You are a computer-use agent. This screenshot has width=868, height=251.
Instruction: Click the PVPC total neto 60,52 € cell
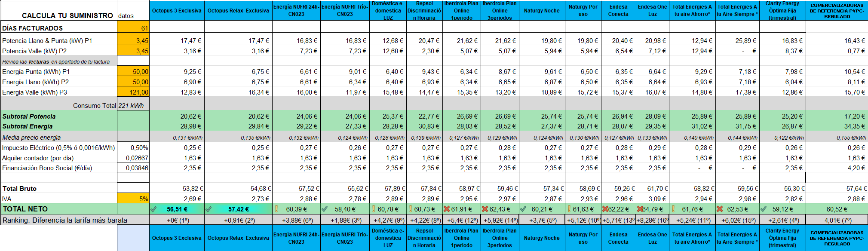pos(837,209)
